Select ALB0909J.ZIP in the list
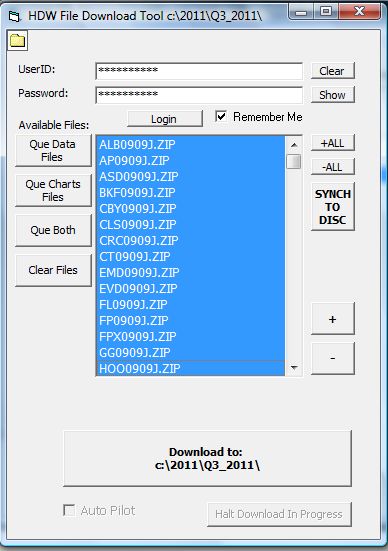The image size is (388, 551). (190, 144)
